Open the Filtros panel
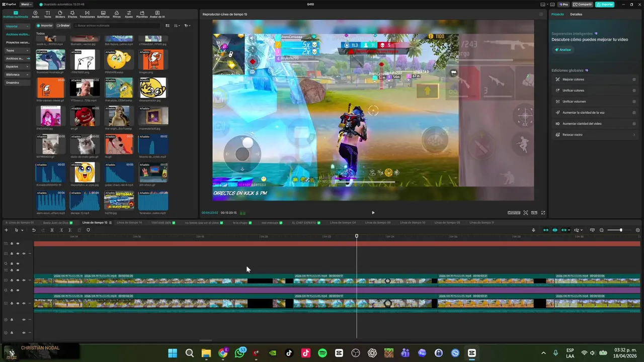644x362 pixels. point(117,14)
